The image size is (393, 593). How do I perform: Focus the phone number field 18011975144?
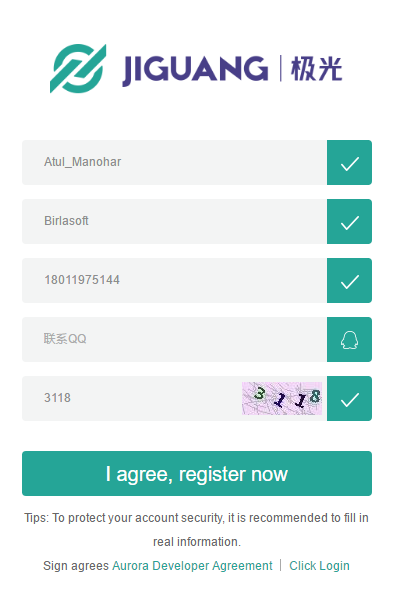point(174,281)
